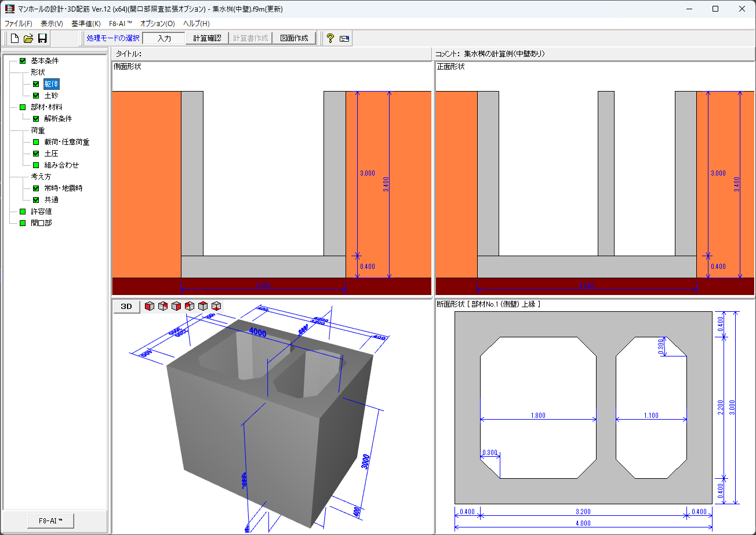Screen dimensions: 756x535
Task: Open the ファイル(F) menu
Action: [19, 24]
